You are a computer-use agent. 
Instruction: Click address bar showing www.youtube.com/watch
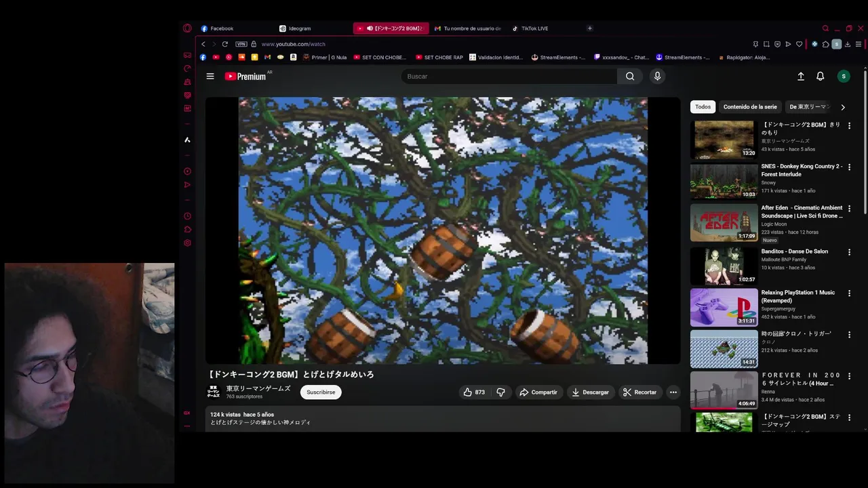(x=293, y=44)
